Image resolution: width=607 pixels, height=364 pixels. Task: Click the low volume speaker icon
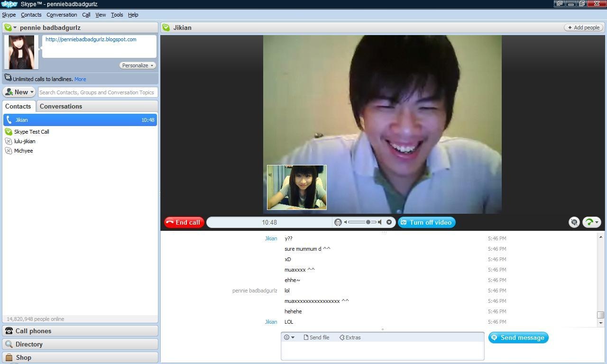point(346,222)
